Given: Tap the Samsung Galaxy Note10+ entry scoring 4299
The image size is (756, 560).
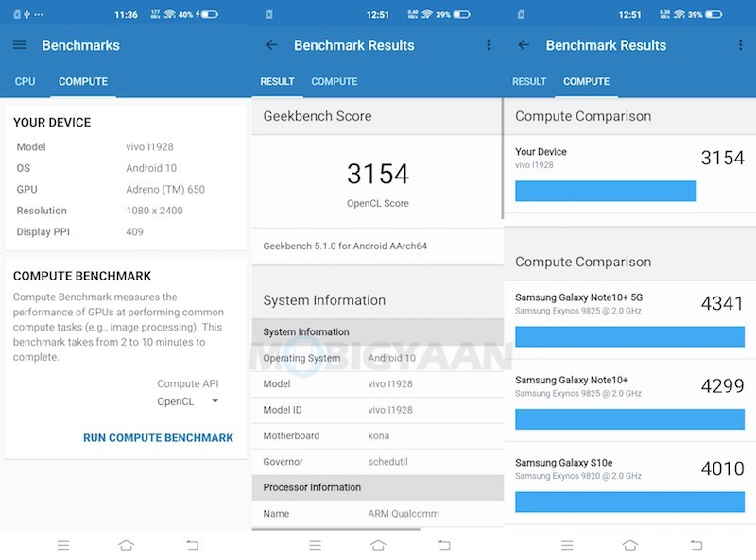Looking at the screenshot, I should coord(629,400).
